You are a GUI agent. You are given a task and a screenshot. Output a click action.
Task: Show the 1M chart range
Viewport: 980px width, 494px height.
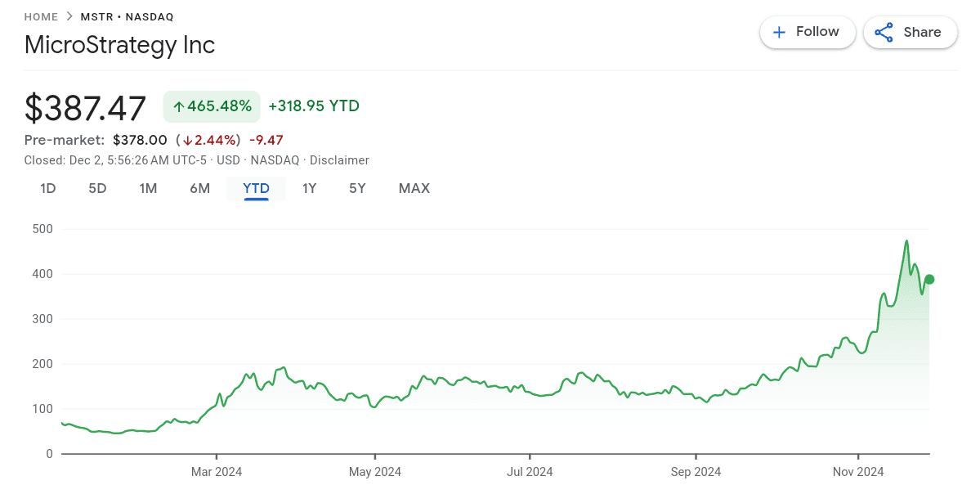148,188
